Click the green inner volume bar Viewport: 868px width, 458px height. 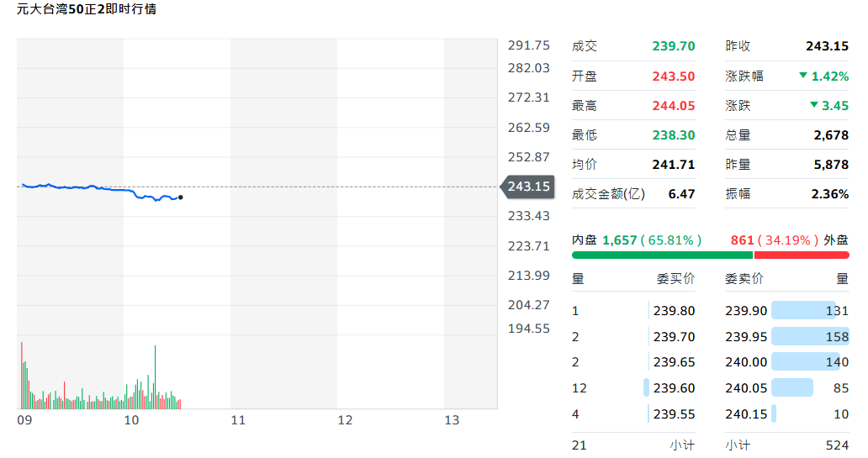pyautogui.click(x=662, y=255)
